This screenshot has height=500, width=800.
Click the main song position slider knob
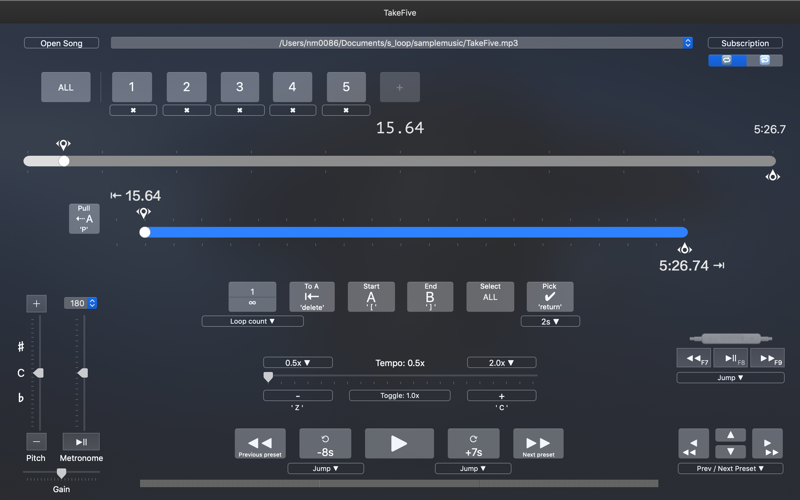[64, 161]
